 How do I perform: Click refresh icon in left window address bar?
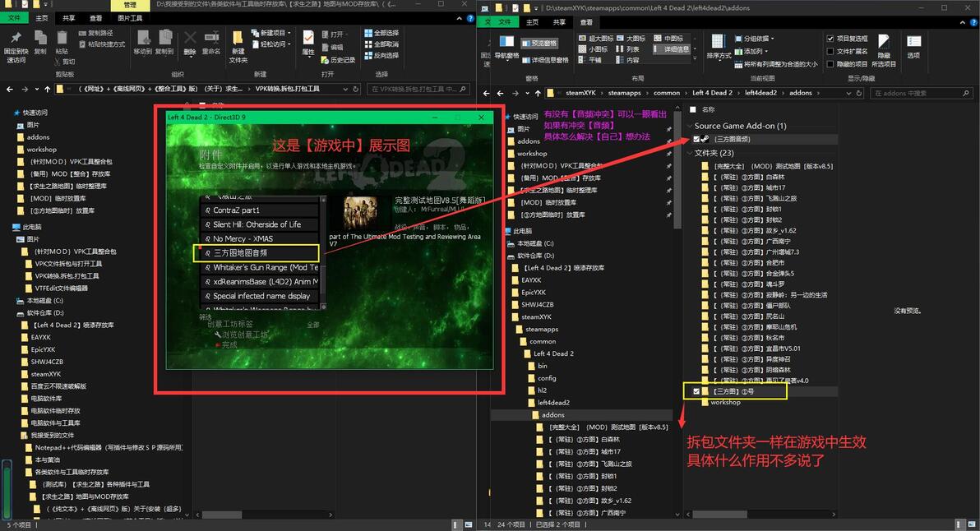point(356,90)
